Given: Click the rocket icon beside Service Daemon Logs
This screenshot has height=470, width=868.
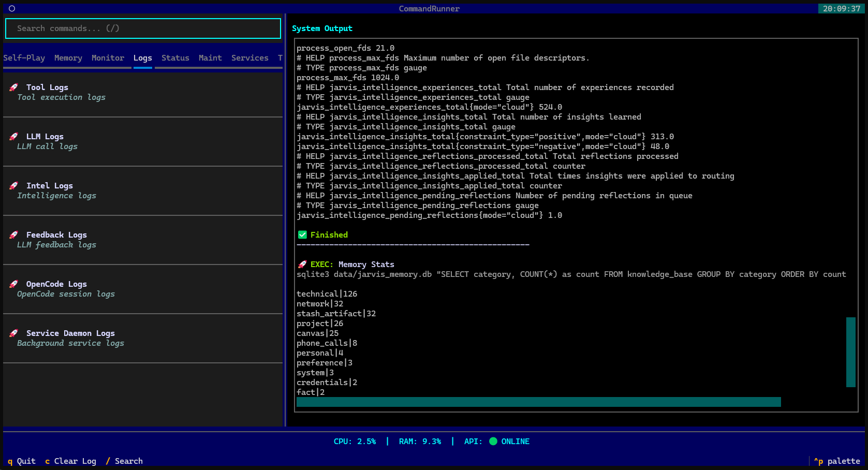Looking at the screenshot, I should coord(14,333).
